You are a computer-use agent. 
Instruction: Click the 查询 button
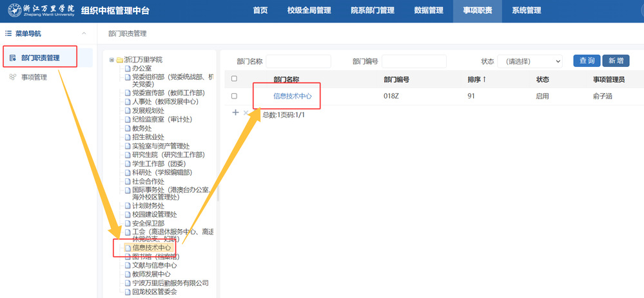coord(587,61)
